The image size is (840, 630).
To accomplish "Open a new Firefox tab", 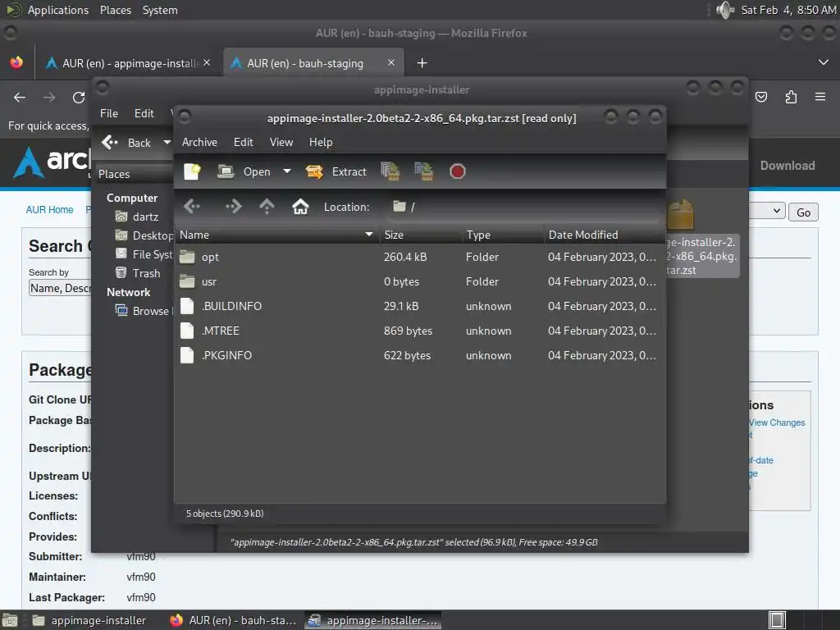I will point(422,63).
